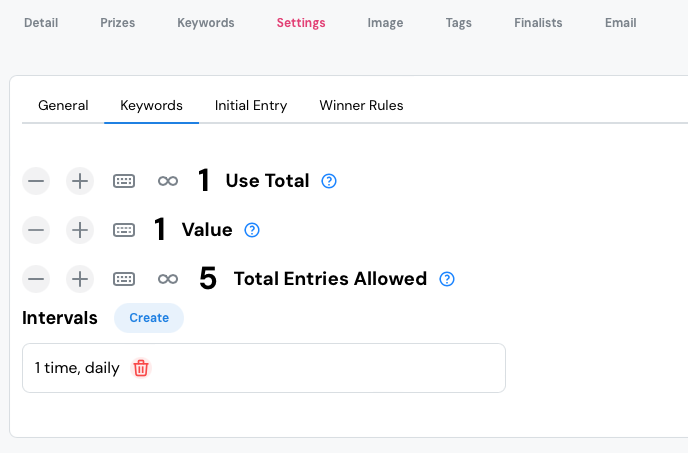Select the '1 time, daily' interval row
The width and height of the screenshot is (688, 453).
pos(300,368)
